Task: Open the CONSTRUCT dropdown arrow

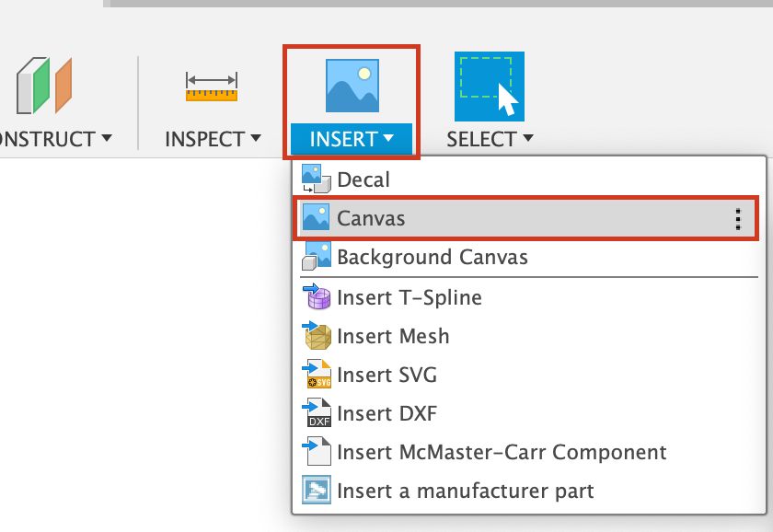Action: point(107,139)
